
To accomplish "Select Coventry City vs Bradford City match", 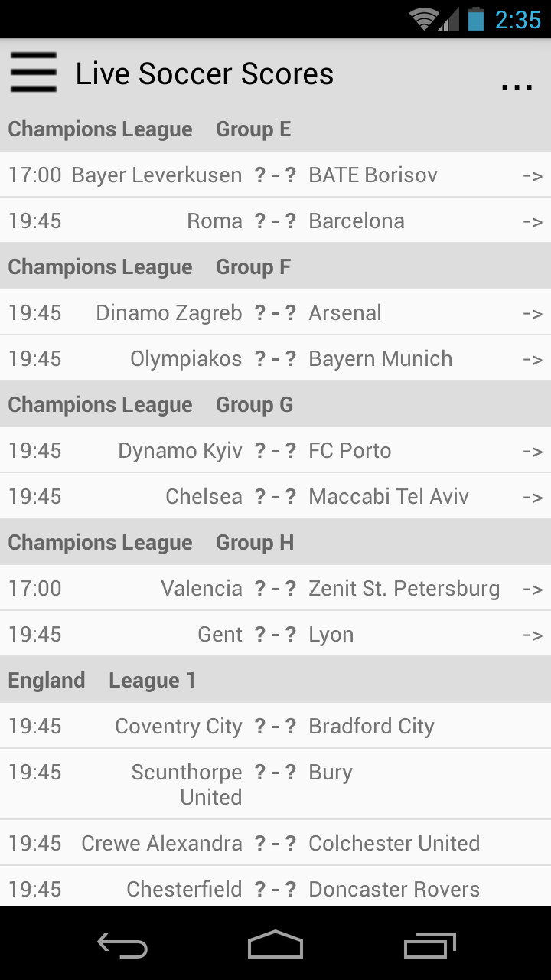I will pyautogui.click(x=275, y=726).
